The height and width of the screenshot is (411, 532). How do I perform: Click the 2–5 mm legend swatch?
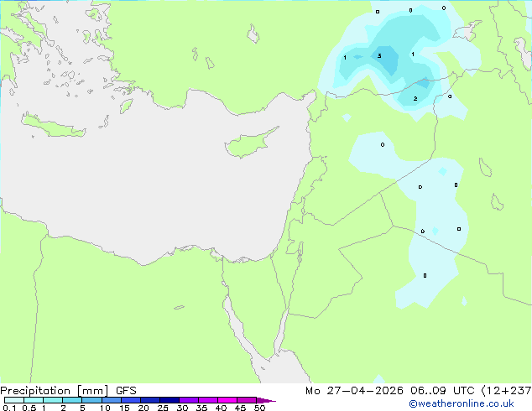point(72,400)
